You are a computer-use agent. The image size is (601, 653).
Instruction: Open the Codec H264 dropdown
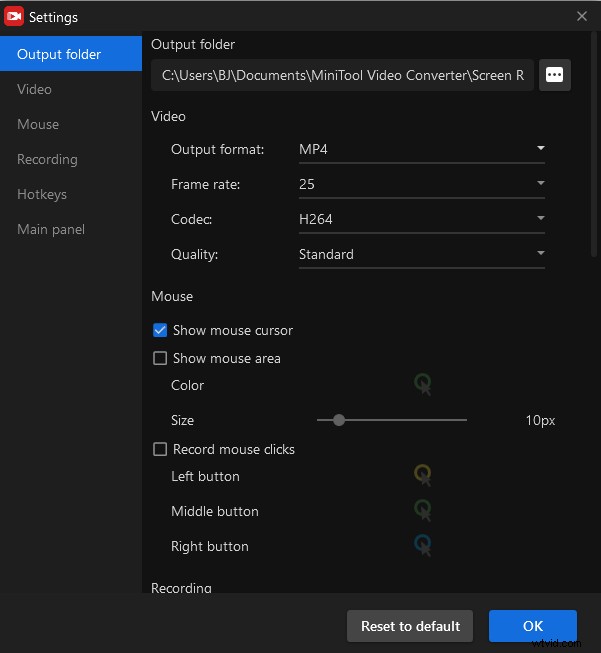[421, 219]
